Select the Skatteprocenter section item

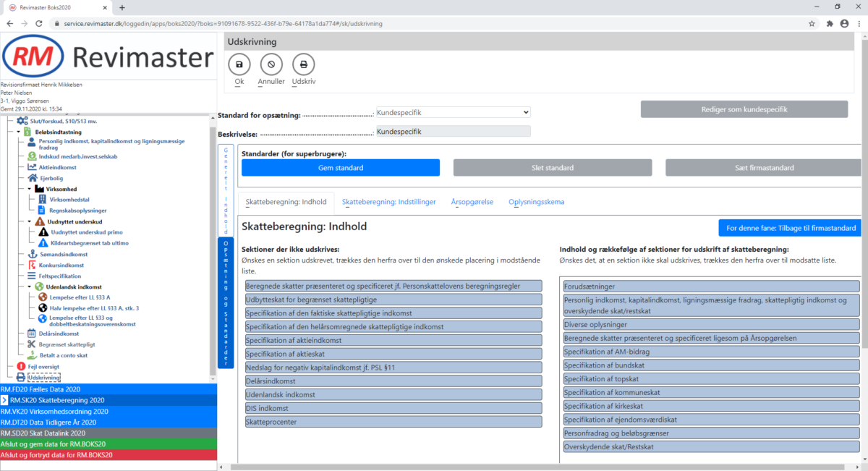coord(393,422)
